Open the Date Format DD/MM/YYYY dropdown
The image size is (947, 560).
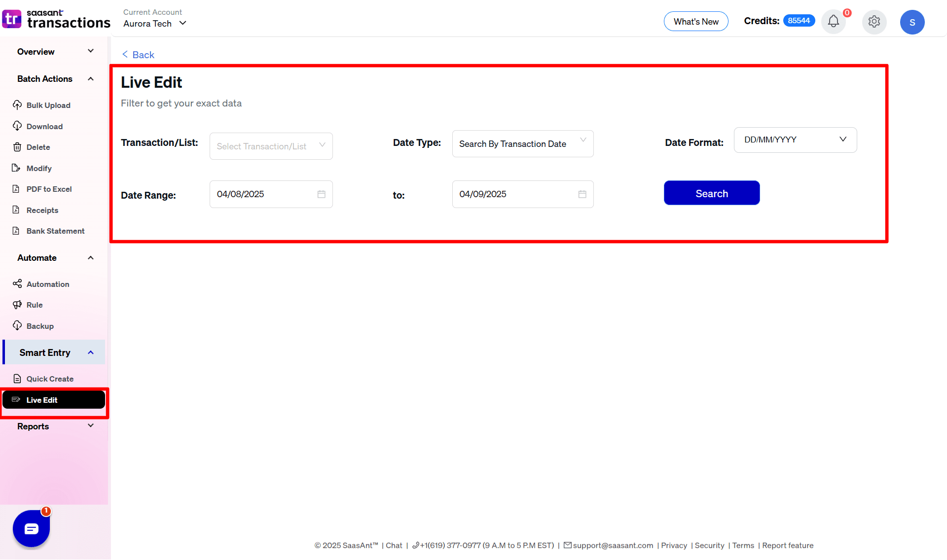(x=796, y=140)
